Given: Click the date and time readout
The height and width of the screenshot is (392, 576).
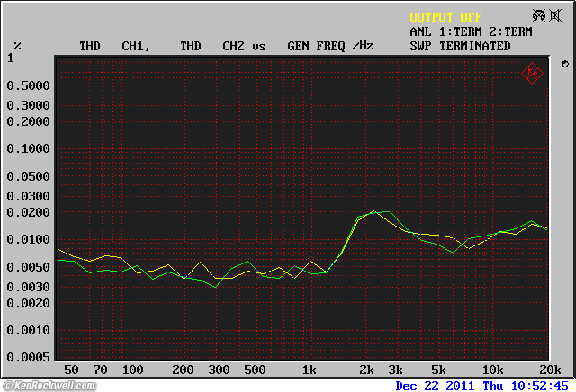Looking at the screenshot, I should point(483,386).
